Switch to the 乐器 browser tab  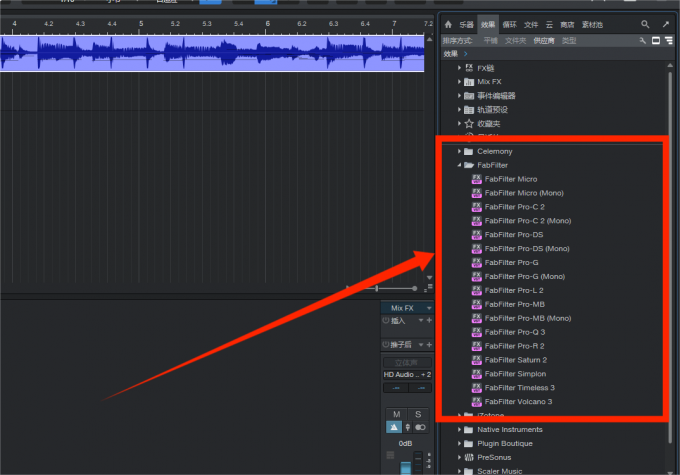pos(467,25)
